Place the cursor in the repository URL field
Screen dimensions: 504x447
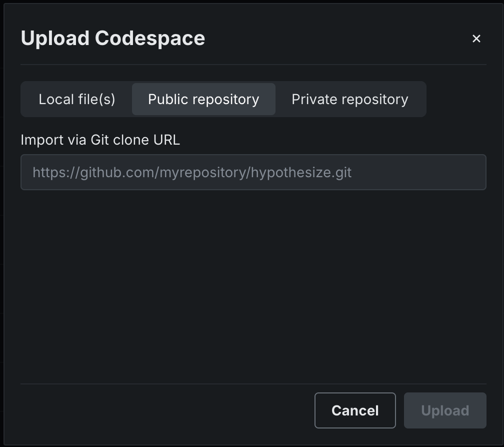click(253, 172)
